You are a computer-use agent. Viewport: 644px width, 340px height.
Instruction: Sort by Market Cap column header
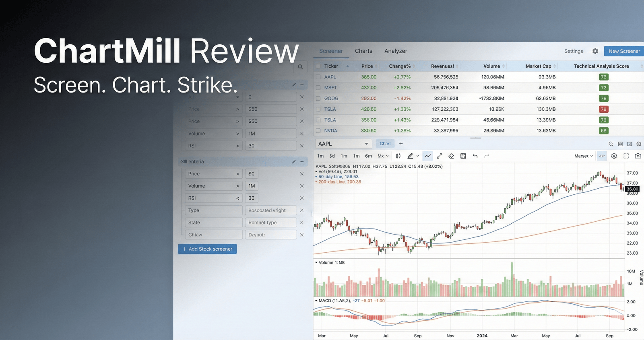(x=538, y=66)
